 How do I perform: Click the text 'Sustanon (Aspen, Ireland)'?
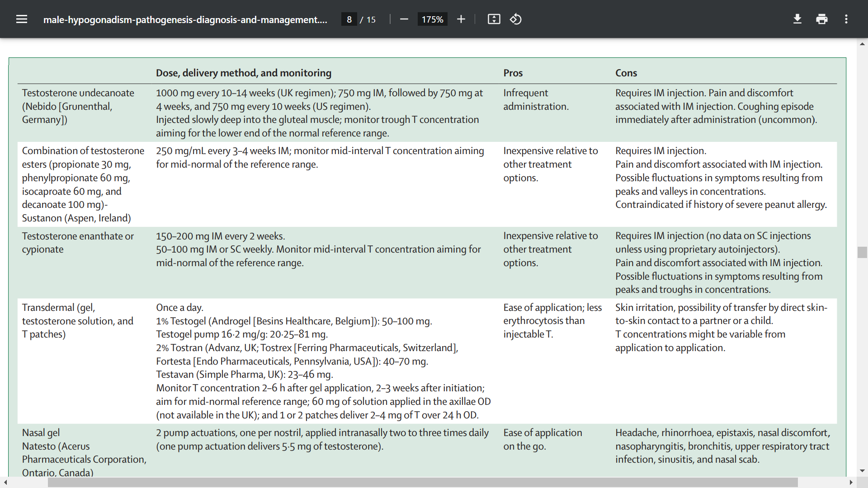[76, 218]
